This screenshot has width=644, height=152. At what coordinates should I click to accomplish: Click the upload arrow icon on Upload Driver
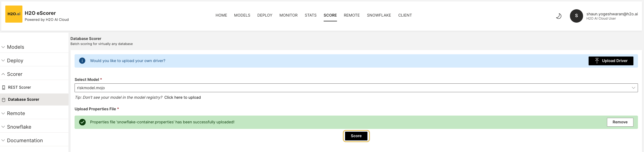597,61
